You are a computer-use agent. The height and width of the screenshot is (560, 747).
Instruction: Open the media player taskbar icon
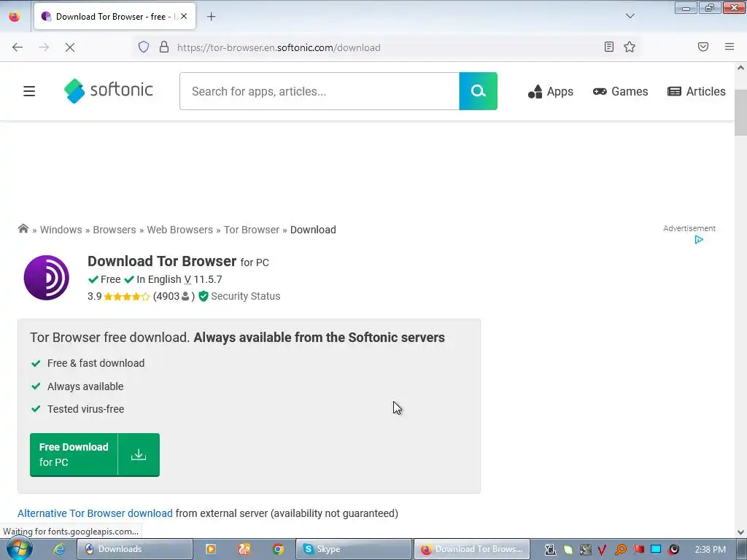tap(210, 549)
